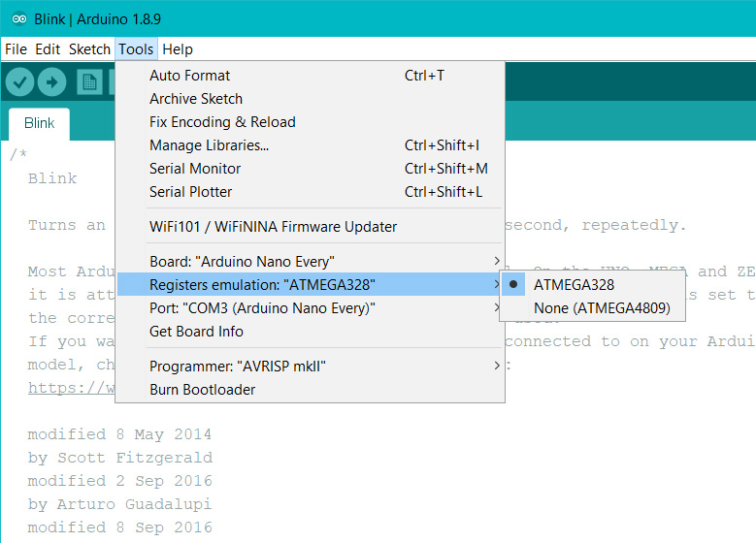Switch to the Blink sketch tab

click(39, 123)
